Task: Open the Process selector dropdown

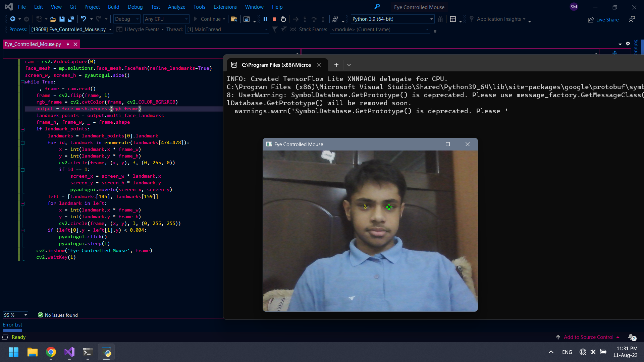Action: (x=71, y=29)
